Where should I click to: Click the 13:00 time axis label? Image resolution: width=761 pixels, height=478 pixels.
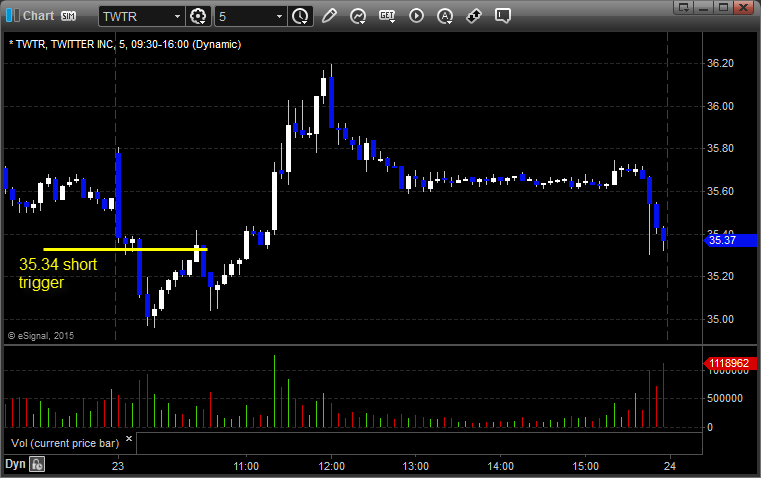click(416, 466)
